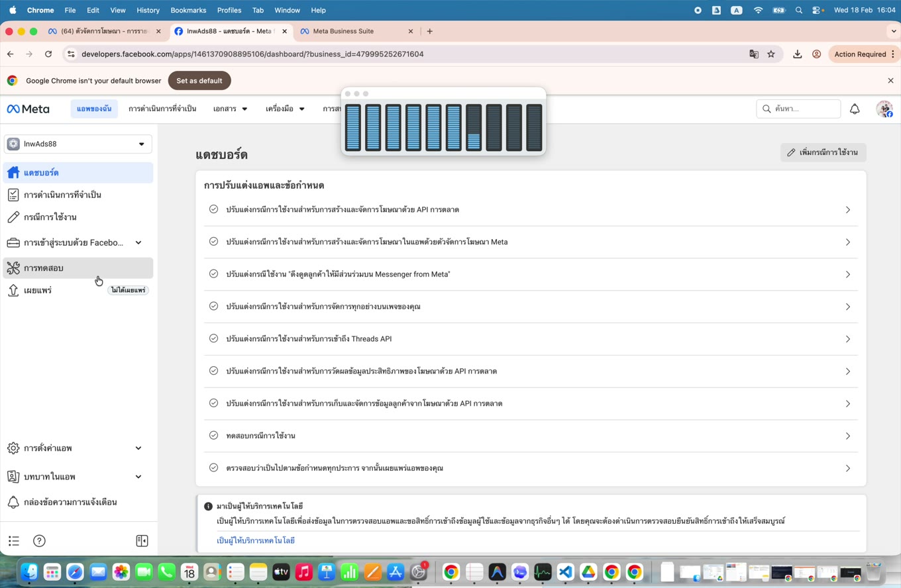Open the Chrome downloads icon
The width and height of the screenshot is (901, 588).
pos(797,54)
